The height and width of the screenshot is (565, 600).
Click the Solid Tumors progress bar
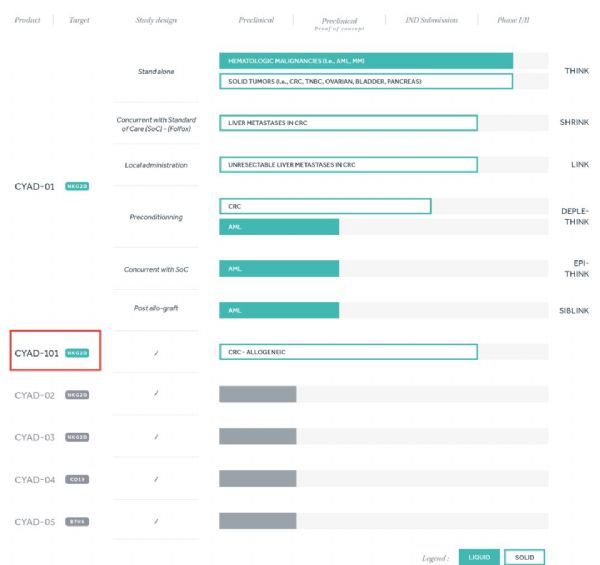(366, 81)
